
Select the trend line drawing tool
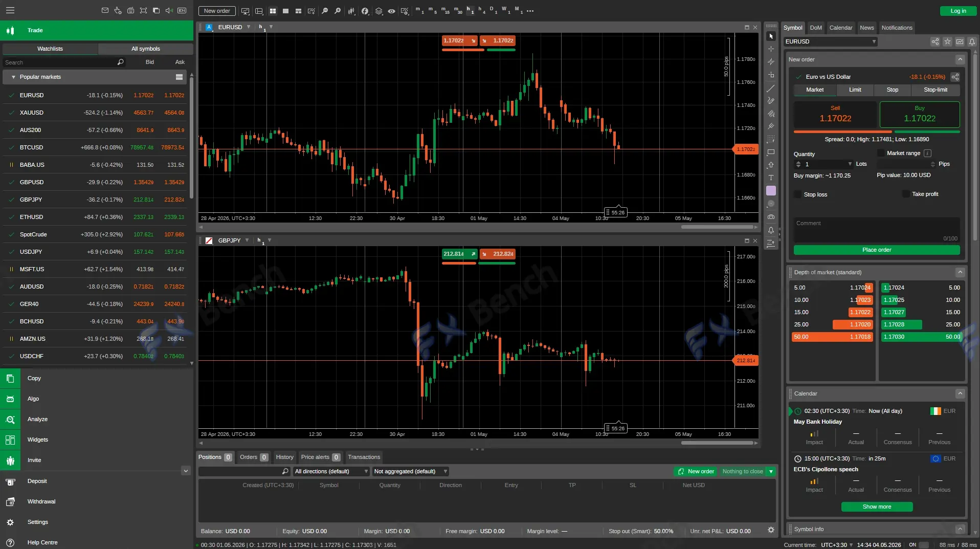(x=771, y=88)
